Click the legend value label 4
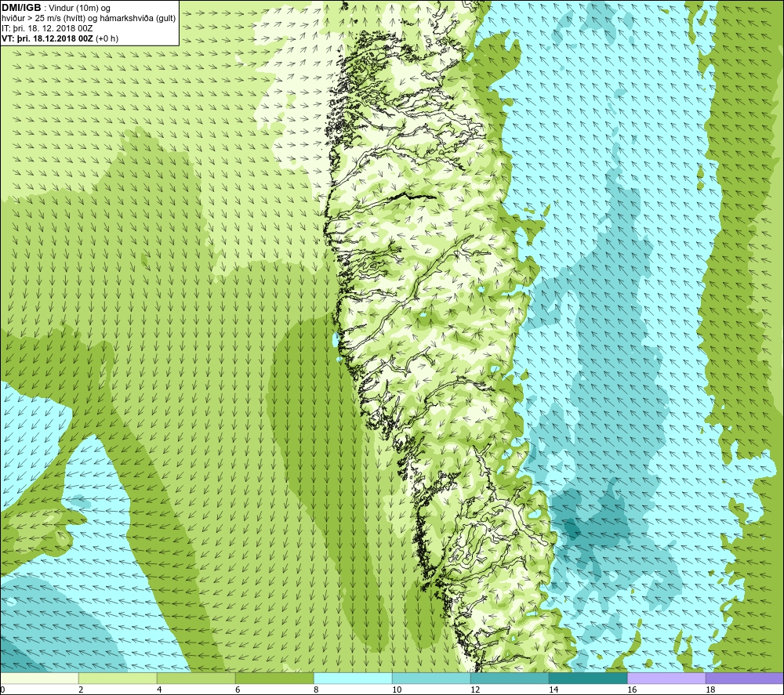The height and width of the screenshot is (695, 784). 159,690
